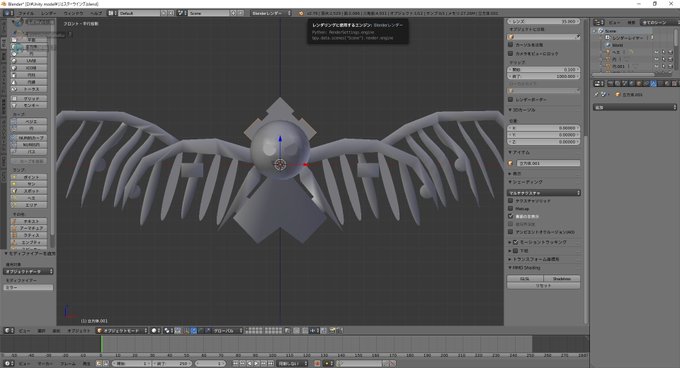Click the レンズ 35.000 value field
680x368 pixels.
(544, 21)
